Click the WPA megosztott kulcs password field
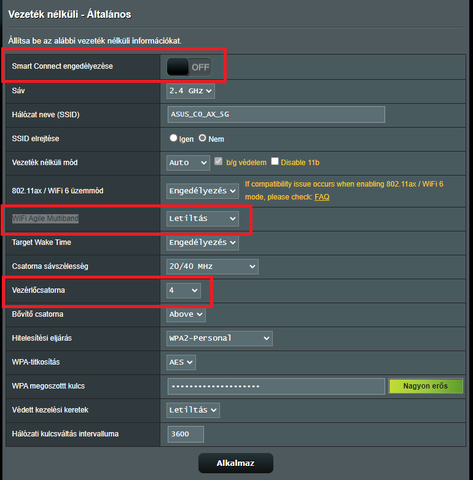 (x=276, y=386)
